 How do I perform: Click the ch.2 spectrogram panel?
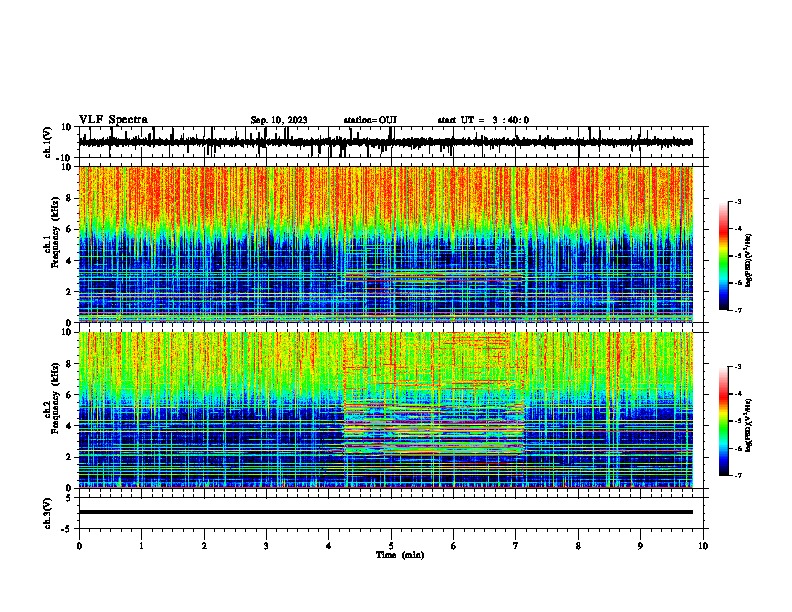pos(386,410)
